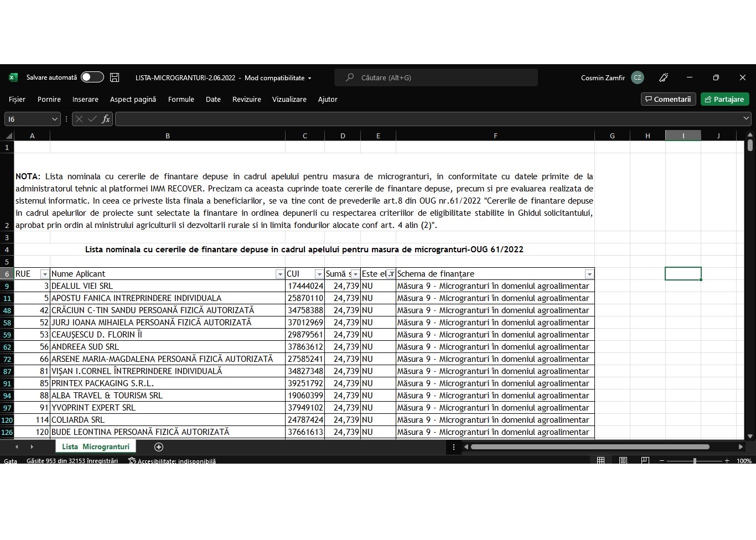Screen dimensions: 756x540
Task: Expand the formula bar chevron
Action: (x=746, y=118)
